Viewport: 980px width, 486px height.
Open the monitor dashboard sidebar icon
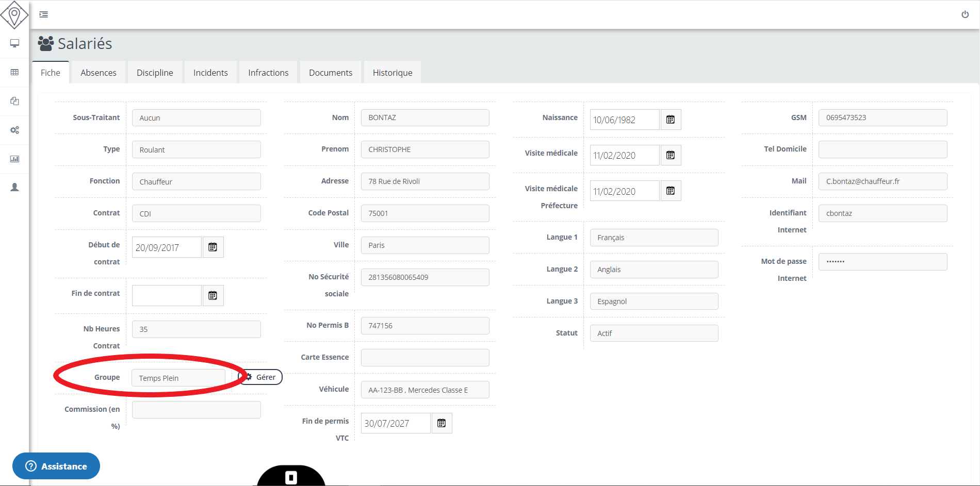(x=14, y=43)
